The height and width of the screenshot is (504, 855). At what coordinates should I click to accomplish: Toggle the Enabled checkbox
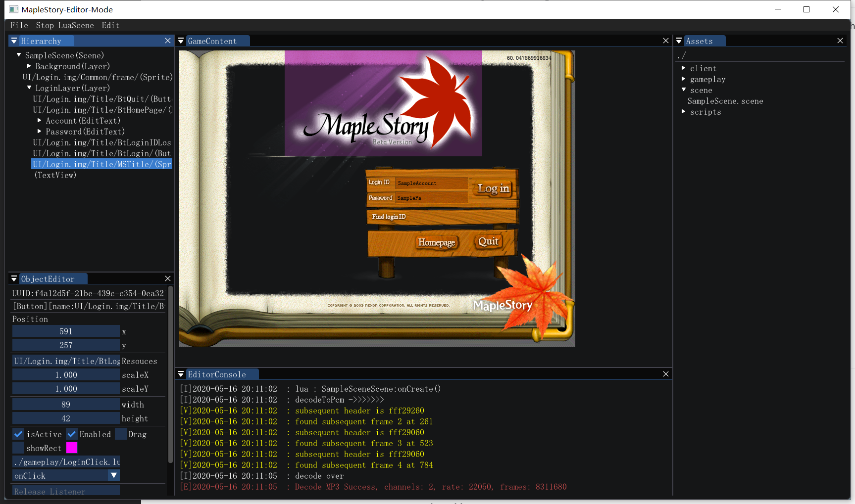[x=72, y=434]
